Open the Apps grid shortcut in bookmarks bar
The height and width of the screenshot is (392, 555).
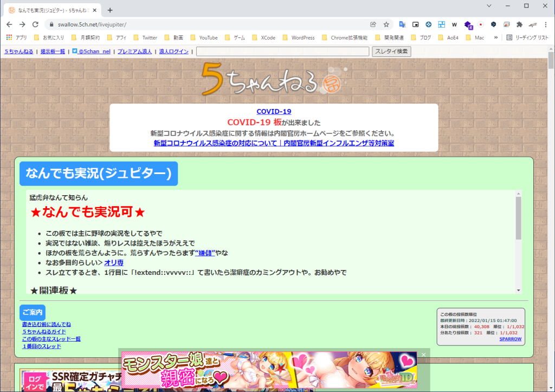(17, 37)
